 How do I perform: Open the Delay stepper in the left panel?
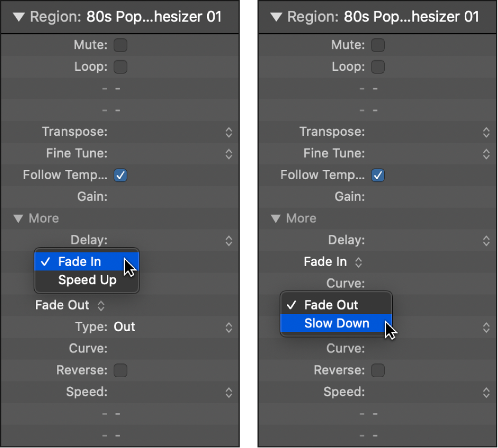click(x=228, y=240)
